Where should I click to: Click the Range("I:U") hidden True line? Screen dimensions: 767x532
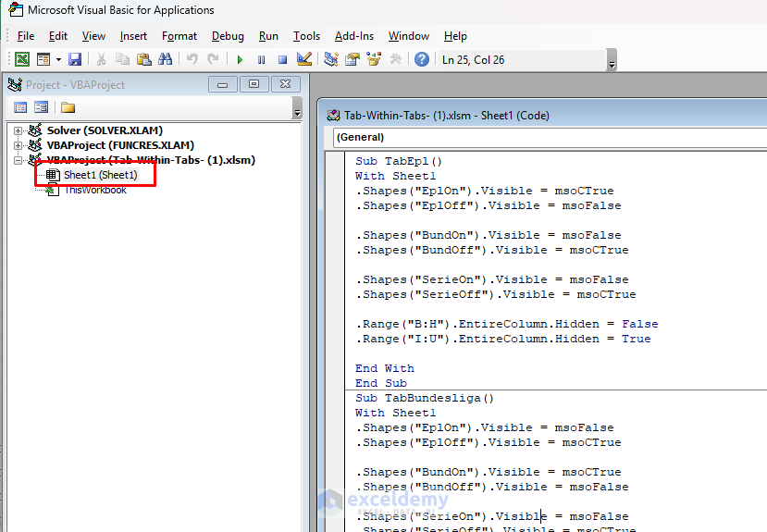[x=503, y=339]
